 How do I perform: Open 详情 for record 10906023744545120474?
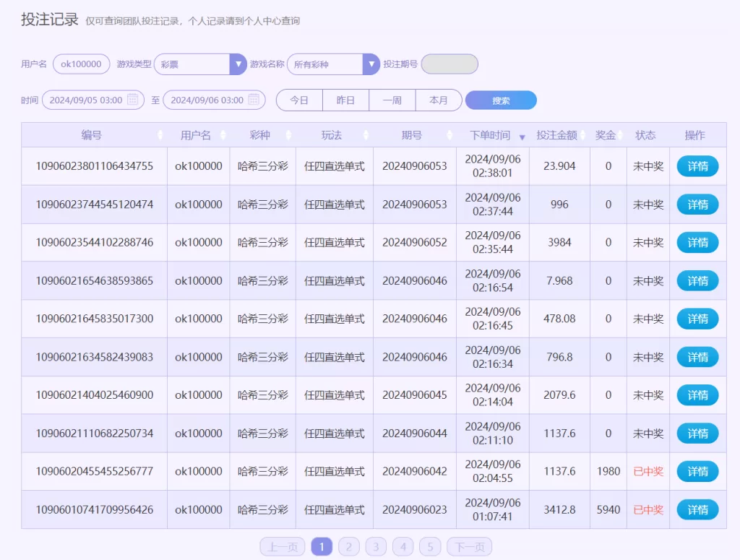point(697,204)
